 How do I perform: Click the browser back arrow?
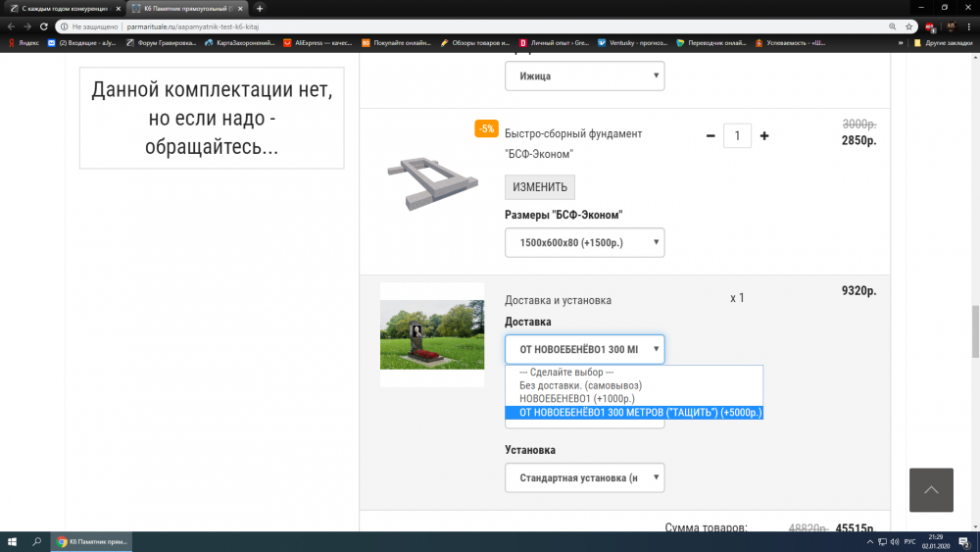coord(10,26)
